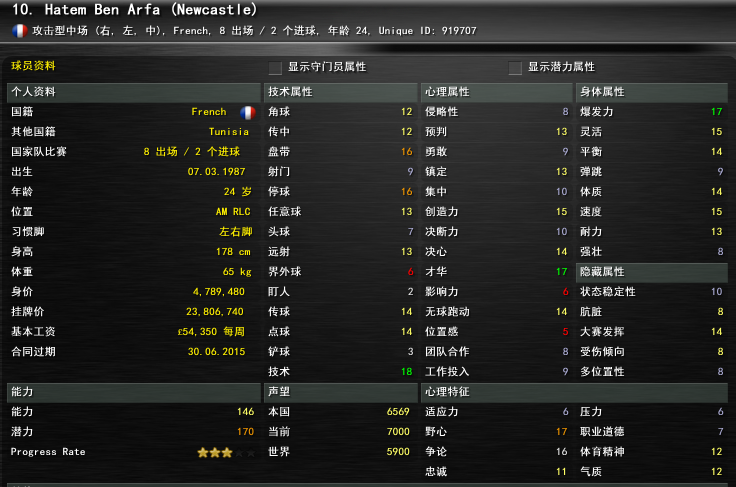Viewport: 736px width, 487px height.
Task: Click the 忠诚 trait row
Action: click(497, 472)
